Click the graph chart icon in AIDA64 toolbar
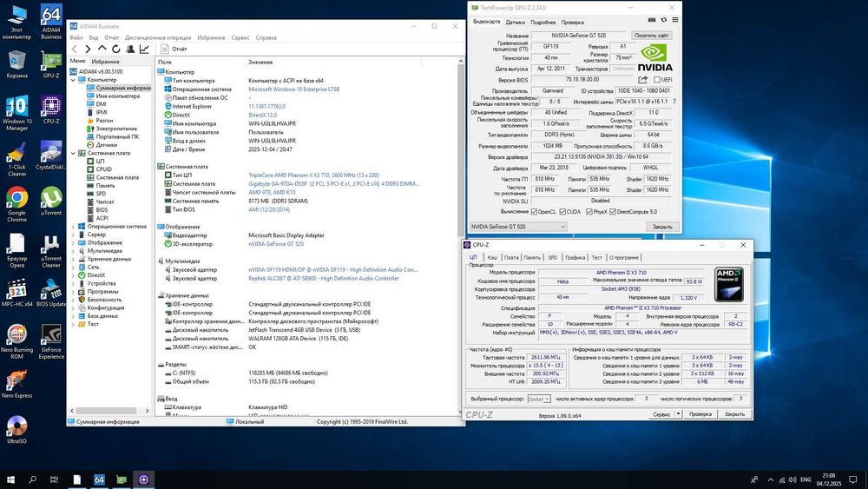 tap(144, 50)
